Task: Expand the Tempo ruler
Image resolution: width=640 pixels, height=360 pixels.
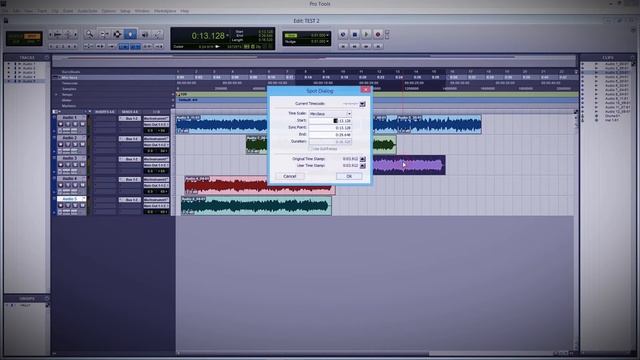Action: (x=56, y=95)
